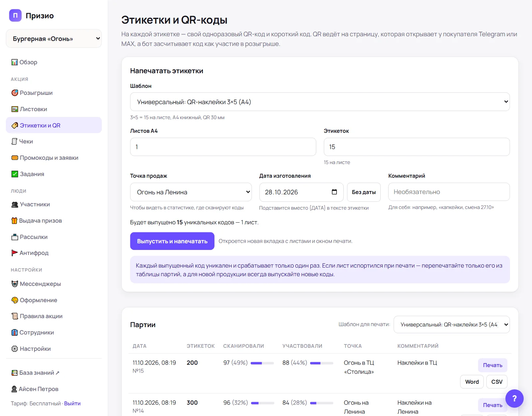Open the Обзор chart icon
This screenshot has width=532, height=416.
pos(15,62)
